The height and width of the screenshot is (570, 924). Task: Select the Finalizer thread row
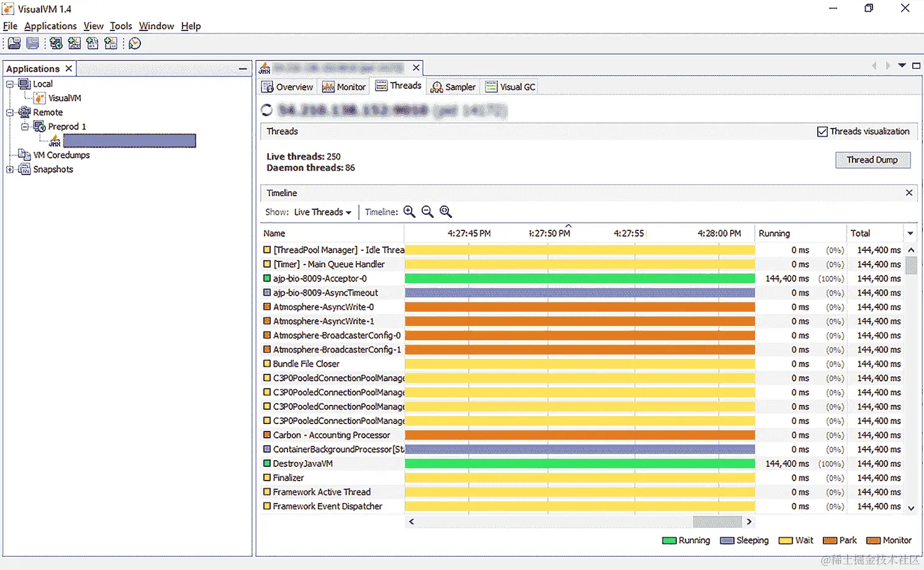[x=582, y=478]
